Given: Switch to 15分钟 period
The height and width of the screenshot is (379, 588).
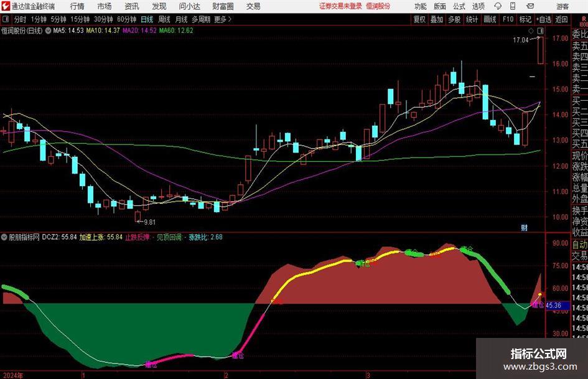Looking at the screenshot, I should (x=80, y=19).
